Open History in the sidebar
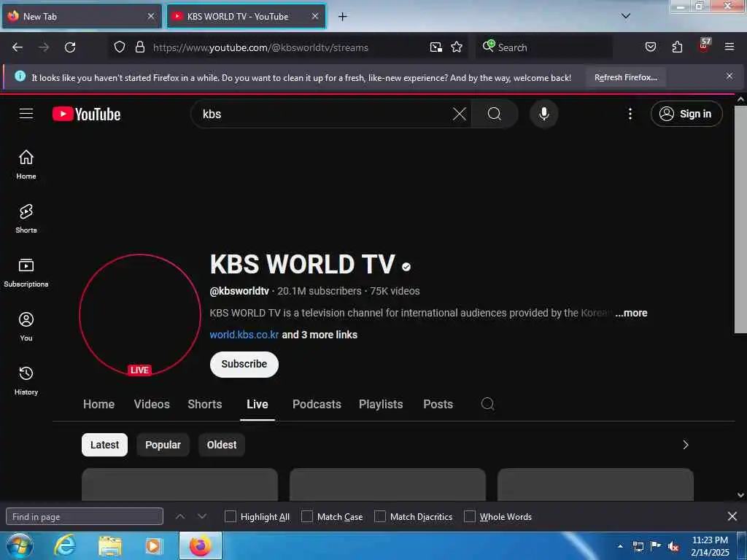747x560 pixels. point(26,381)
